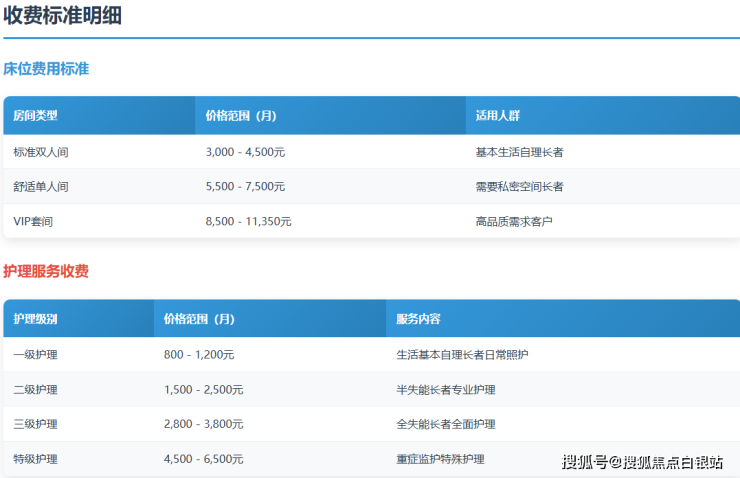
Task: Select the 二级护理 row label
Action: tap(35, 390)
